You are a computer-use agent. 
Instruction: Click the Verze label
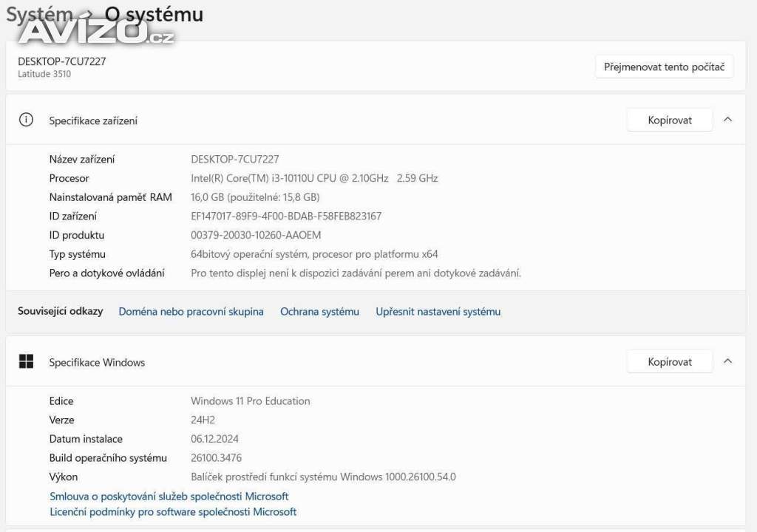62,420
